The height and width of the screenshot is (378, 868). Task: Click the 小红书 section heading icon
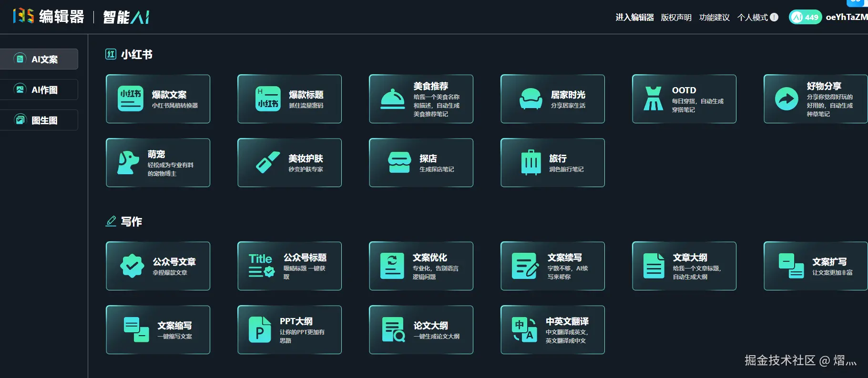coord(111,54)
